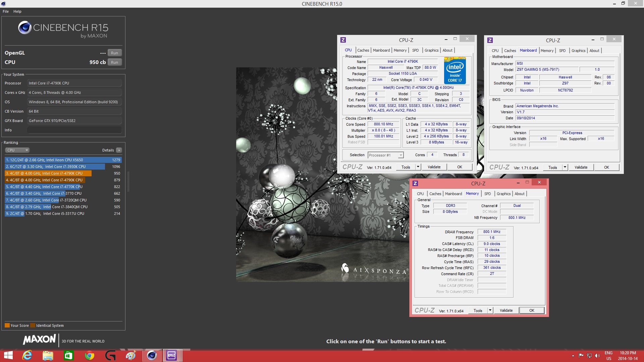Run the CPU benchmark

point(114,62)
